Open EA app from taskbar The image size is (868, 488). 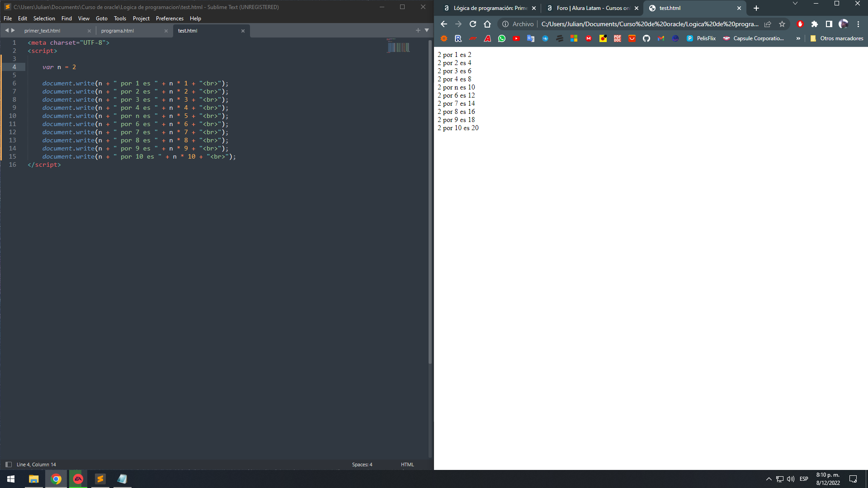78,479
